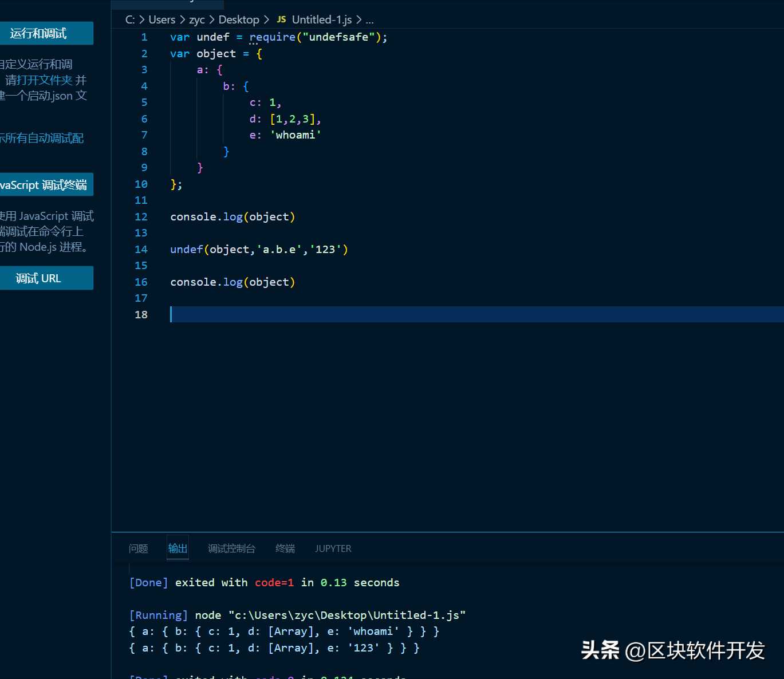The image size is (784, 679).
Task: Click console.log(object) on line 16
Action: [233, 282]
